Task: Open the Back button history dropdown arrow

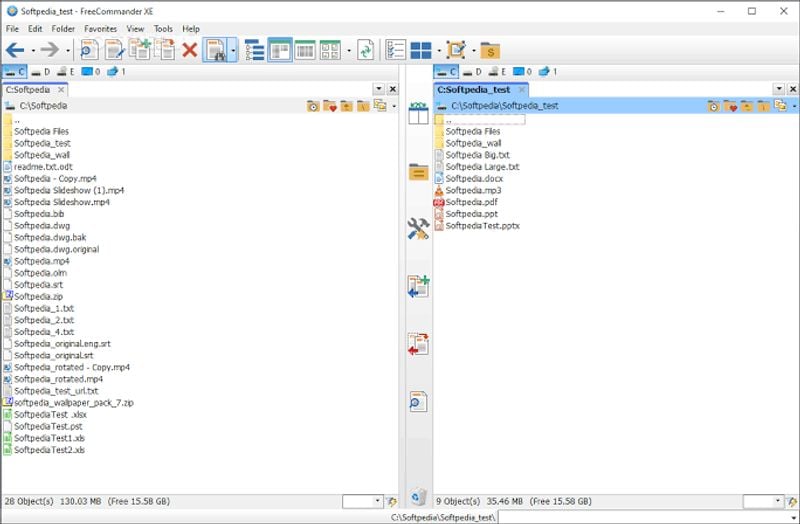Action: click(x=33, y=51)
